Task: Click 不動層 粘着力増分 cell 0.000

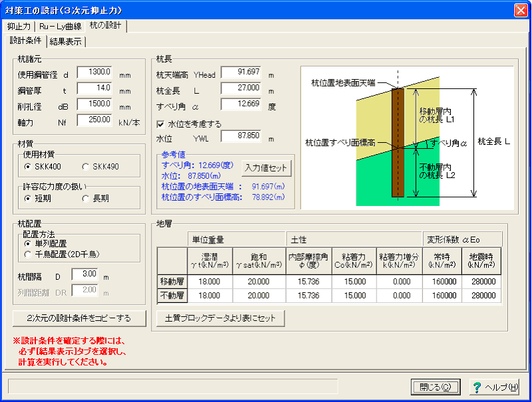Action: coord(400,296)
